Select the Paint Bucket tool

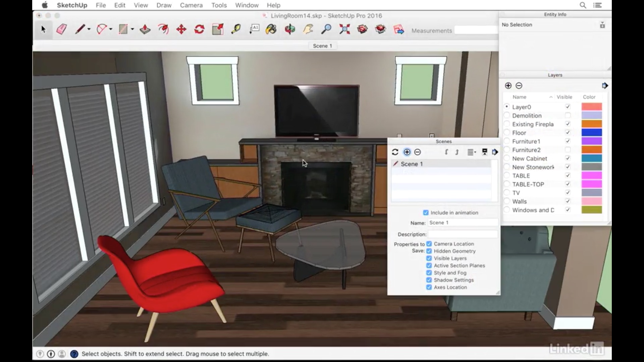271,29
